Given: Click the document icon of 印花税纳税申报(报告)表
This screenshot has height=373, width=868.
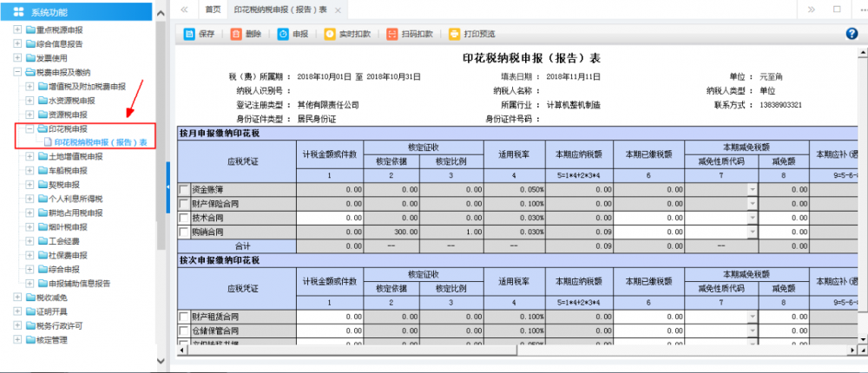Looking at the screenshot, I should coord(47,142).
